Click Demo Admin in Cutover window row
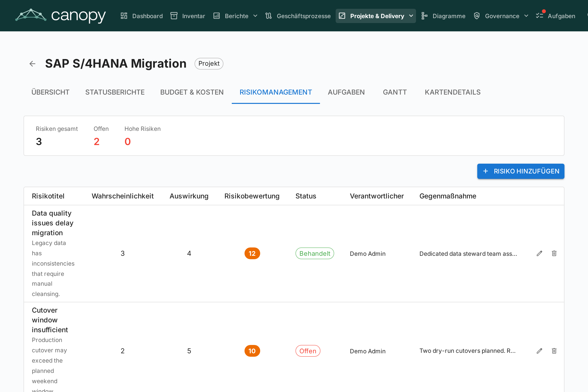 coord(367,351)
